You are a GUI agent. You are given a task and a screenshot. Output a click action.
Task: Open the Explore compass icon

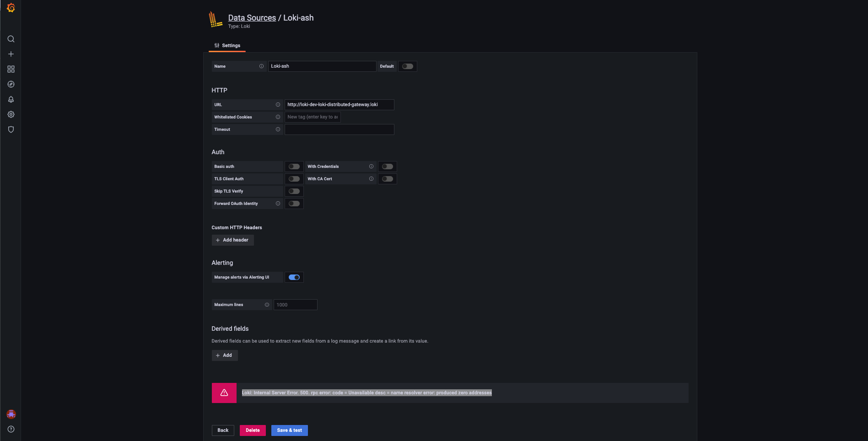(x=11, y=84)
